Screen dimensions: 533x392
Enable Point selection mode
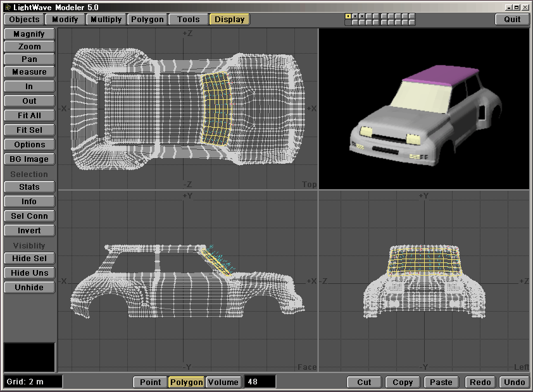point(150,382)
